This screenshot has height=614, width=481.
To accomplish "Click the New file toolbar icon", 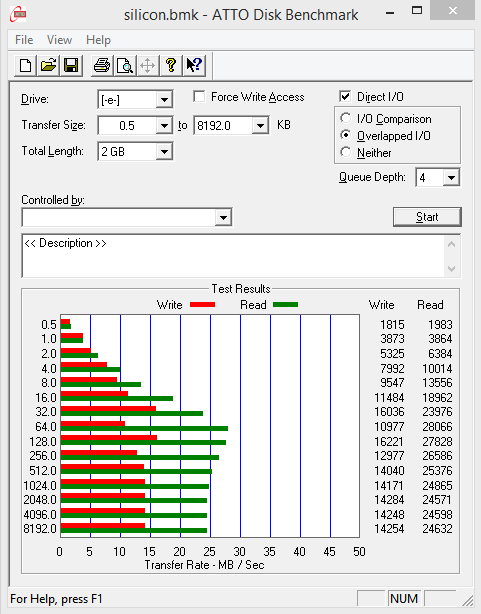I will [25, 65].
